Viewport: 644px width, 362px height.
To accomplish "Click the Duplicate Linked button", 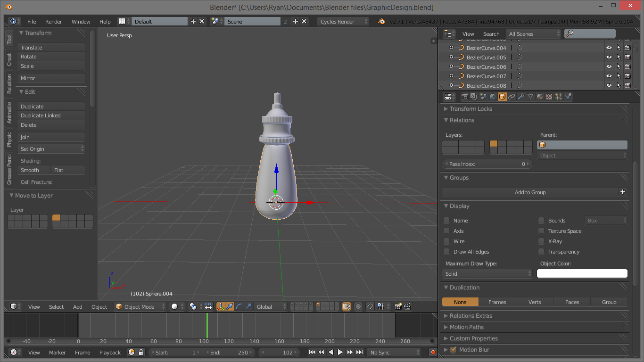I will tap(51, 115).
